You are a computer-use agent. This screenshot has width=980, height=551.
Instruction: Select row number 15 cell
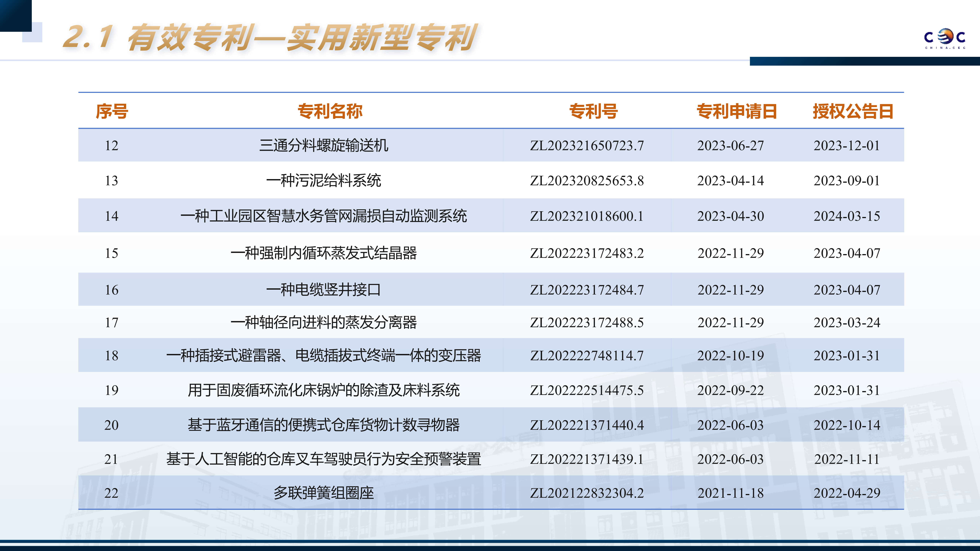coord(111,253)
